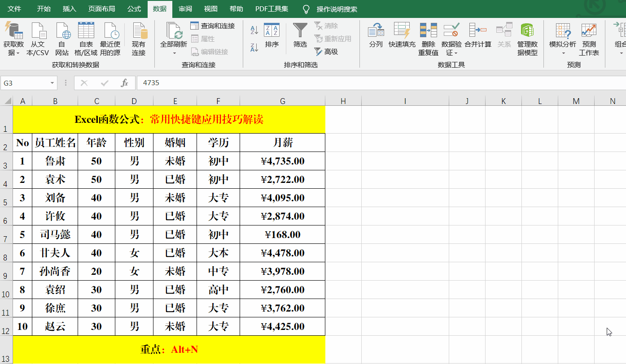Click 模拟分析 what-if icon
Screen dimensions: 626x364
[563, 30]
